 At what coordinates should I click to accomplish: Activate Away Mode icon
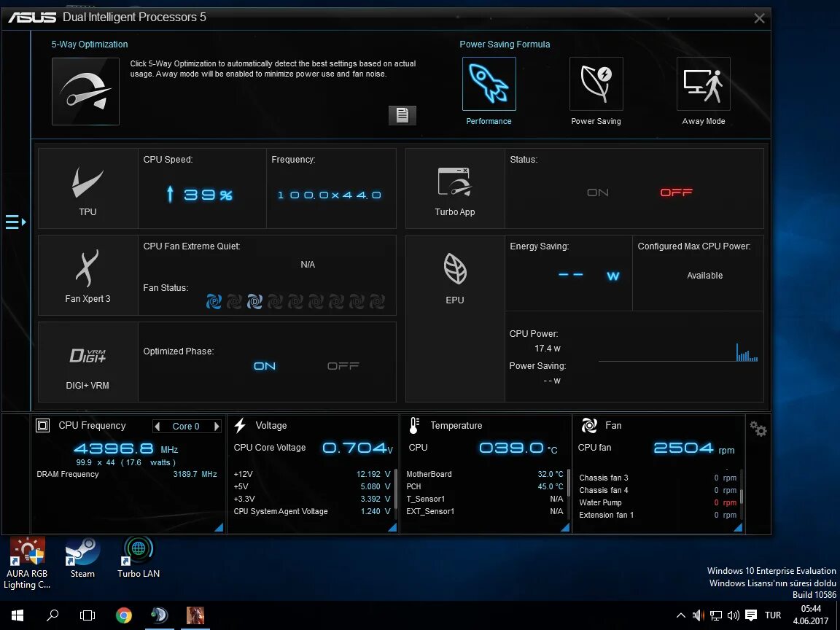(704, 84)
